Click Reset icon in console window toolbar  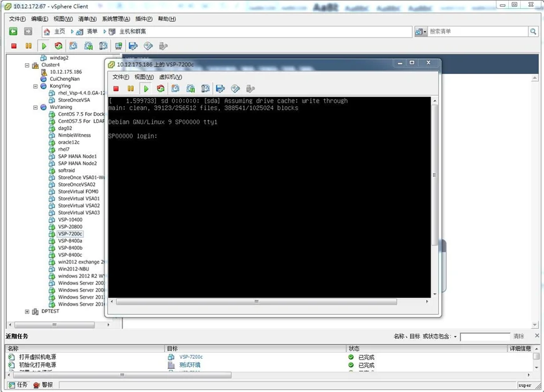coord(160,89)
